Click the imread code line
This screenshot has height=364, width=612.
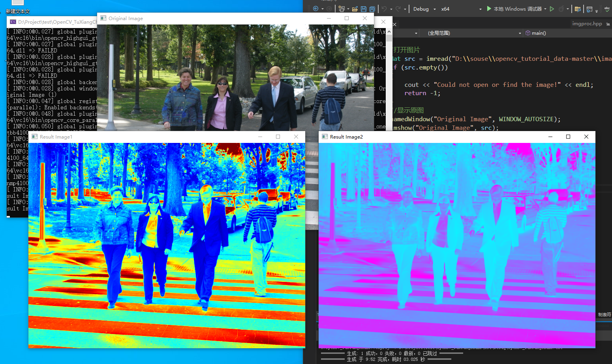click(502, 59)
